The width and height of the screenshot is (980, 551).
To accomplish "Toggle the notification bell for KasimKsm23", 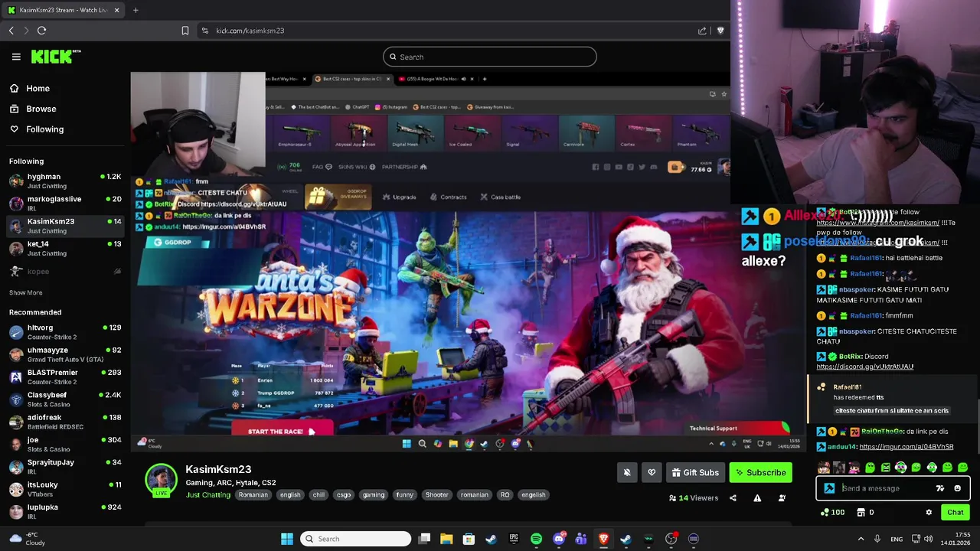I will 627,473.
